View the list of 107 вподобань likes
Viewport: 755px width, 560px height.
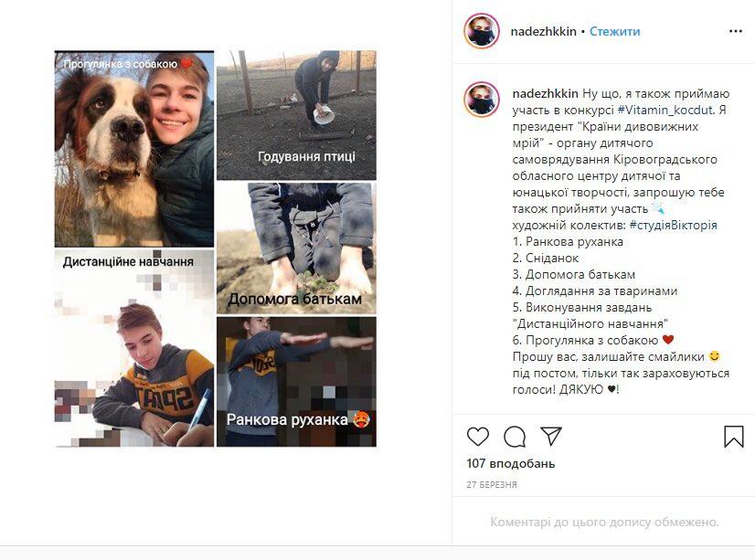510,463
